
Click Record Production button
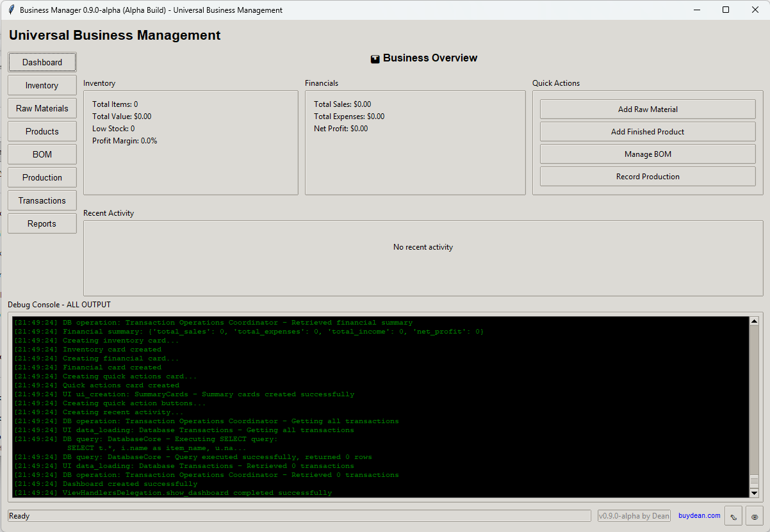(648, 176)
